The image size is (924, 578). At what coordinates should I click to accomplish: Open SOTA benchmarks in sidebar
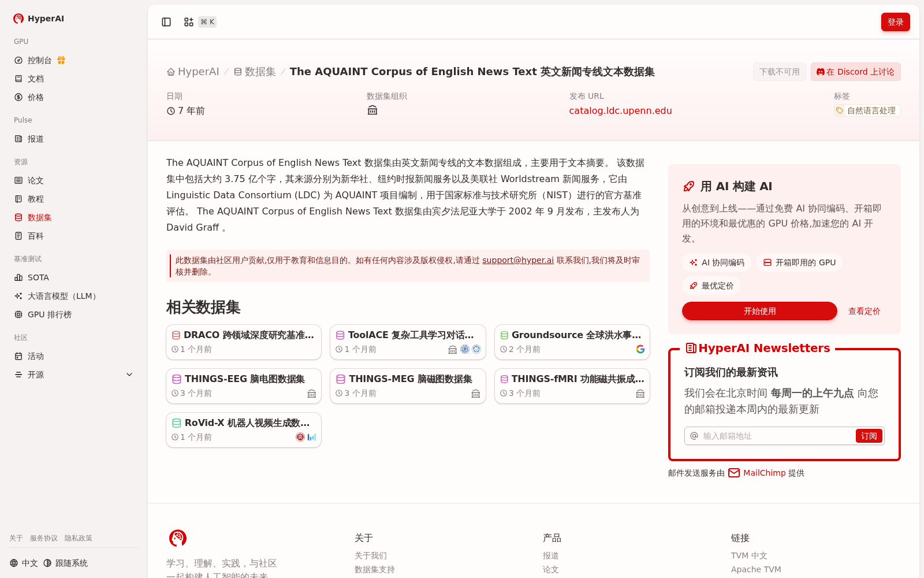[x=38, y=277]
